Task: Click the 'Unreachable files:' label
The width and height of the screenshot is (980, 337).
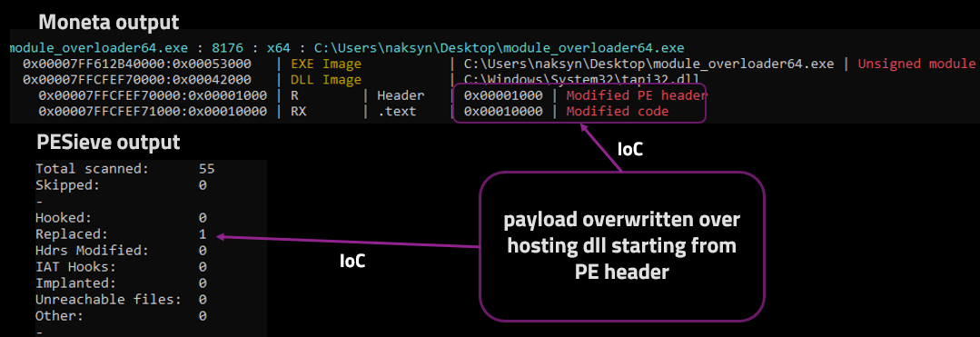Action: tap(109, 300)
